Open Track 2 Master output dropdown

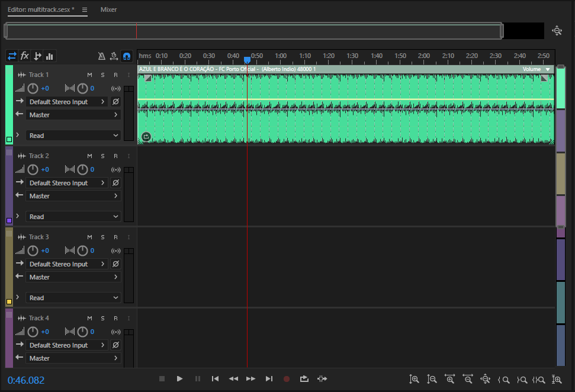[73, 196]
